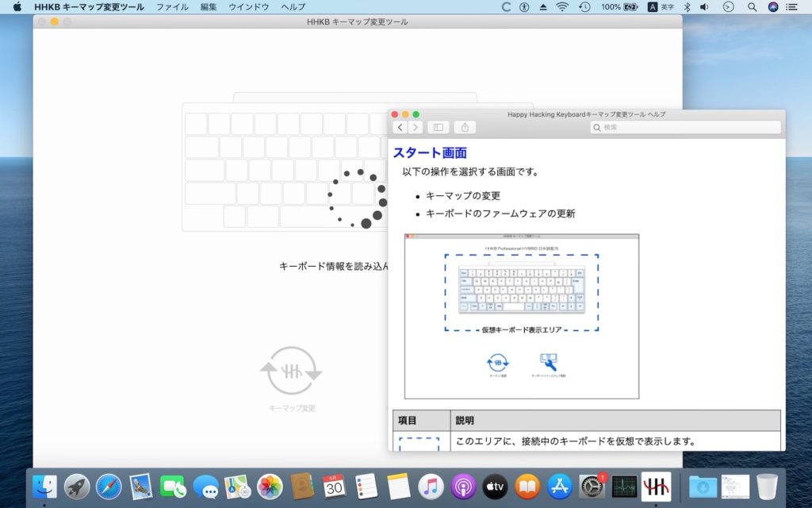Image resolution: width=812 pixels, height=508 pixels.
Task: Open the HHKB キーマップ変更ツール app menu
Action: (x=89, y=6)
